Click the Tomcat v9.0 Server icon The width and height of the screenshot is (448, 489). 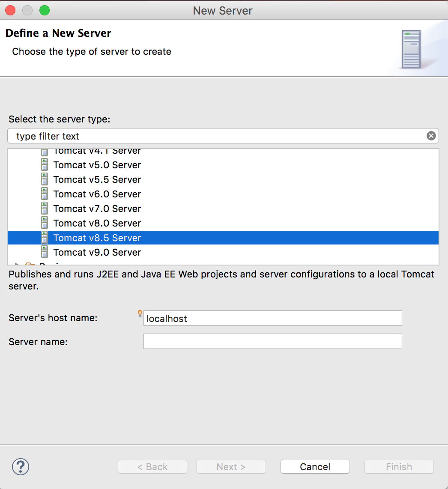pos(45,252)
